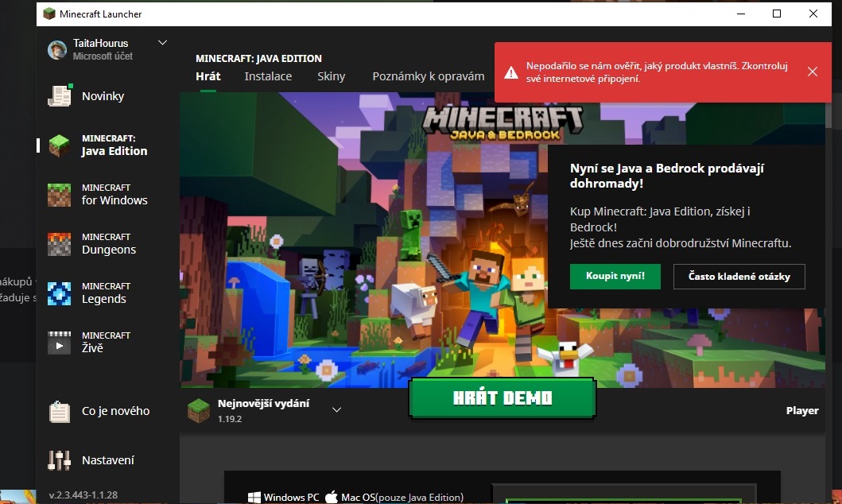The image size is (842, 504).
Task: Click the MINECRAFT: JAVA EDITION heading
Action: click(258, 58)
